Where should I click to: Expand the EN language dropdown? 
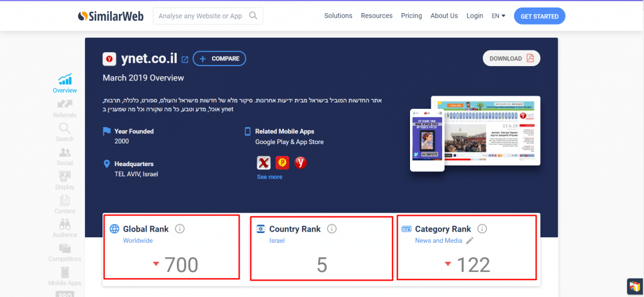coord(498,16)
